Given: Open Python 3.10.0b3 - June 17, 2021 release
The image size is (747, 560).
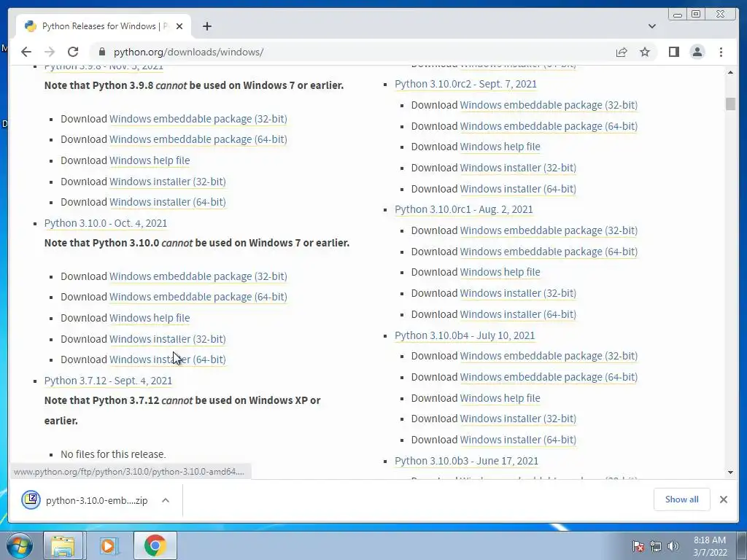Looking at the screenshot, I should coord(466,461).
